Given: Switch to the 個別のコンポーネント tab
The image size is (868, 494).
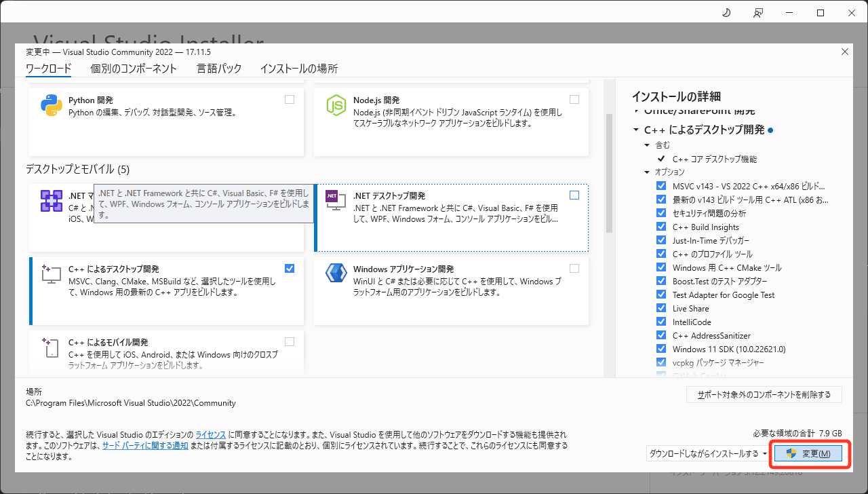Looking at the screenshot, I should pos(133,69).
